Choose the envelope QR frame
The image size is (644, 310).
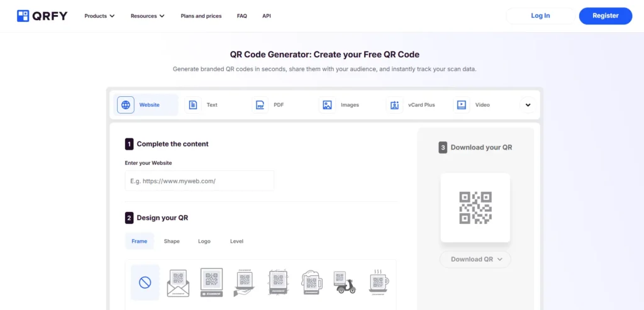pyautogui.click(x=178, y=282)
